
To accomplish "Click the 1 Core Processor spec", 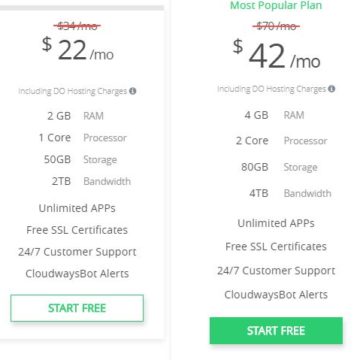I will [x=83, y=138].
